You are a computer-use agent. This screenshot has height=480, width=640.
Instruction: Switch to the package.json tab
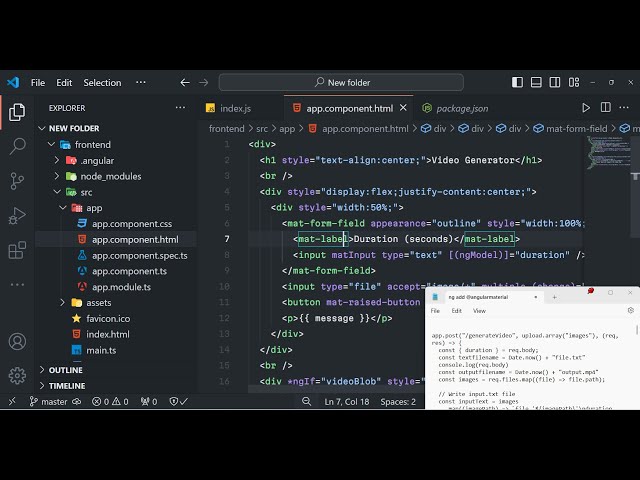click(462, 108)
